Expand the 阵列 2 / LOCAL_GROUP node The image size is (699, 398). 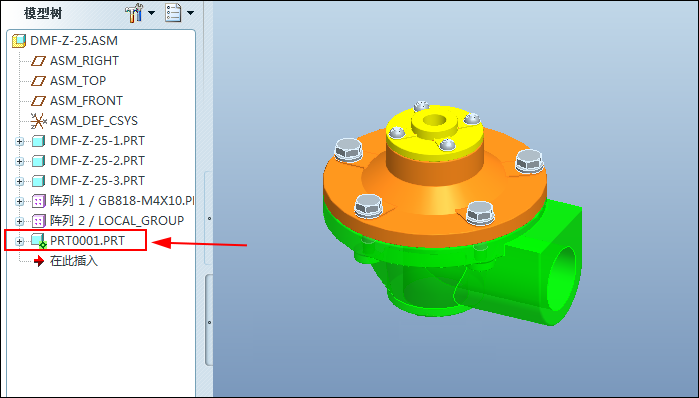point(19,221)
